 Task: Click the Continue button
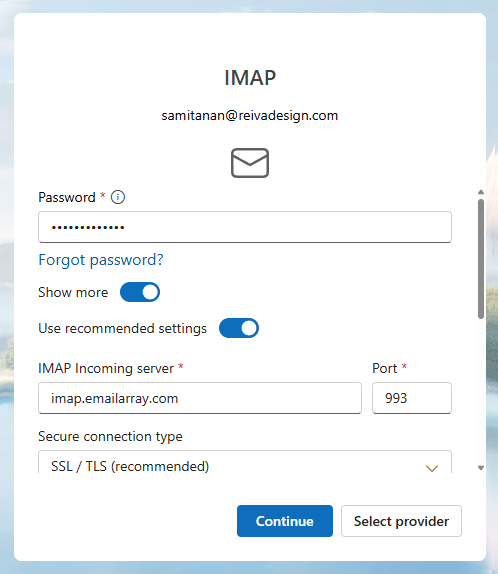[x=285, y=521]
